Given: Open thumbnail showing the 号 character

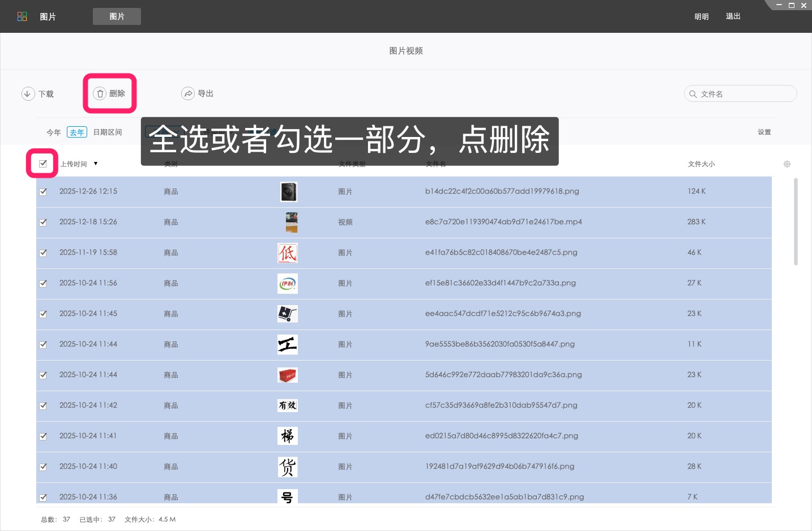Looking at the screenshot, I should click(x=288, y=497).
